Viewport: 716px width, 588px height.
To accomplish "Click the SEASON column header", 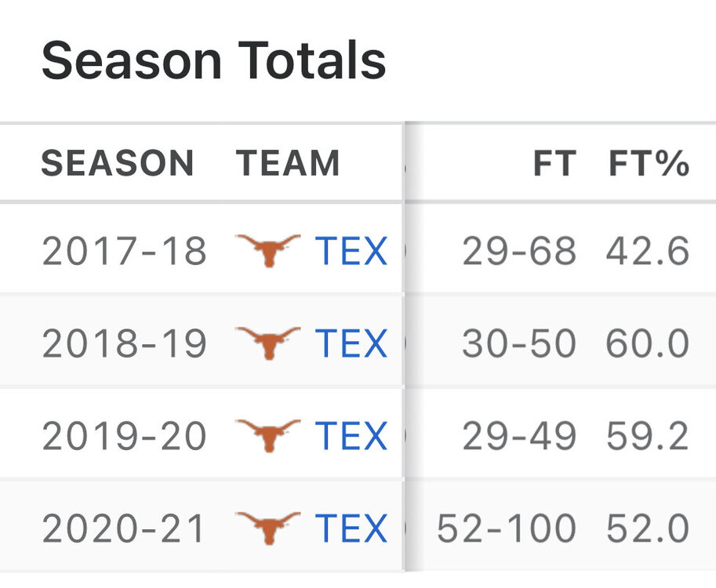I will [x=118, y=164].
